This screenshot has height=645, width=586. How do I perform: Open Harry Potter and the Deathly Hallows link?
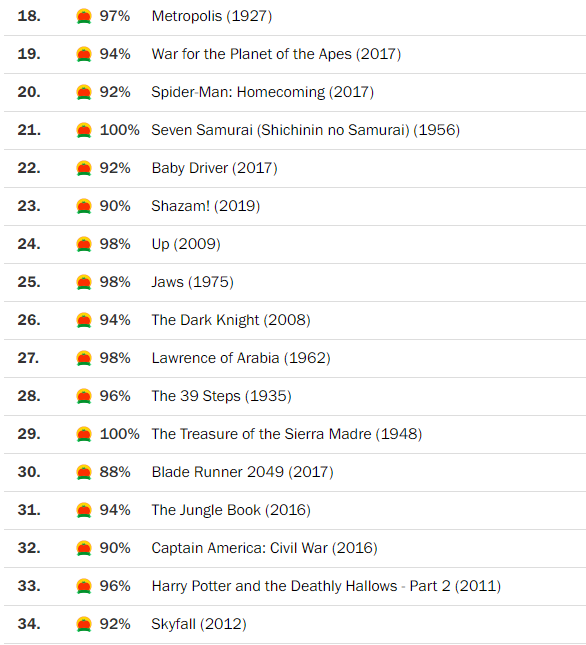(327, 586)
